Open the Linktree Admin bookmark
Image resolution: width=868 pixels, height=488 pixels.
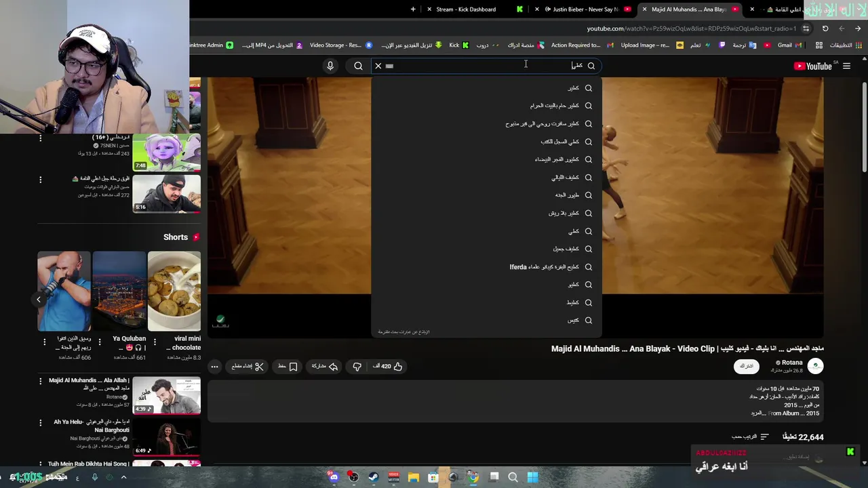coord(211,45)
